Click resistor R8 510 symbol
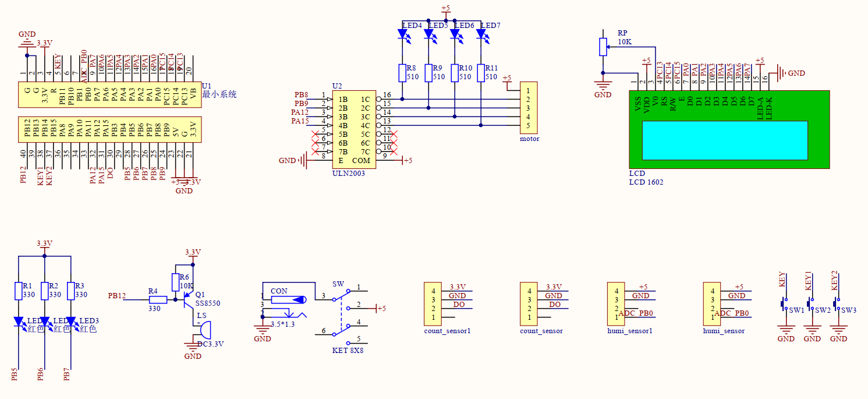The width and height of the screenshot is (868, 399). pos(402,73)
